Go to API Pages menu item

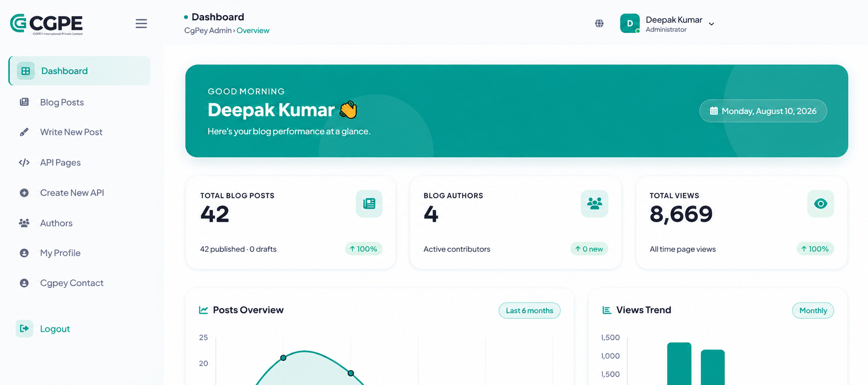[60, 162]
